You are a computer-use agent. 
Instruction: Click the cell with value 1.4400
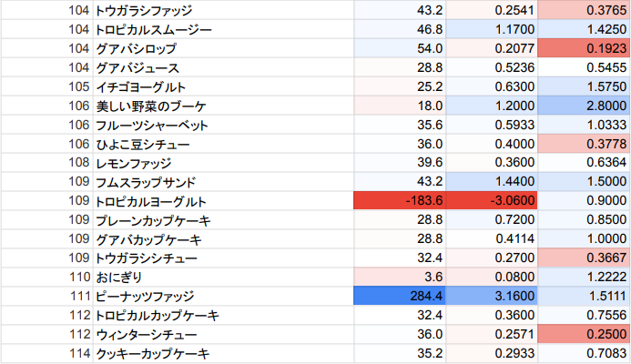pyautogui.click(x=492, y=182)
